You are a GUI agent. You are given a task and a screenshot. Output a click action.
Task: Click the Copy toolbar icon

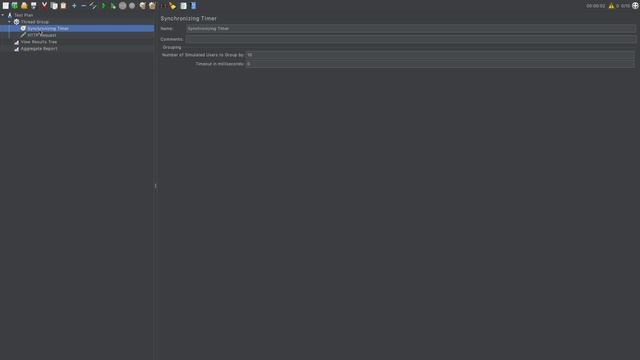[x=54, y=6]
